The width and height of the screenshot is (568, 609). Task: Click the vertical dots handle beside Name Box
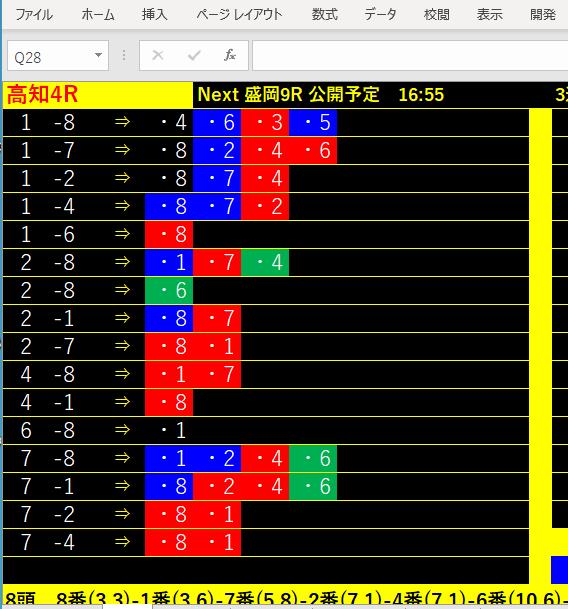124,56
